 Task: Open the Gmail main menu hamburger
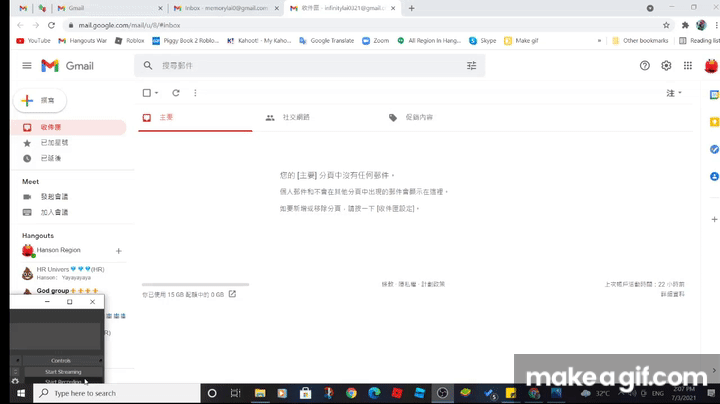coord(27,65)
